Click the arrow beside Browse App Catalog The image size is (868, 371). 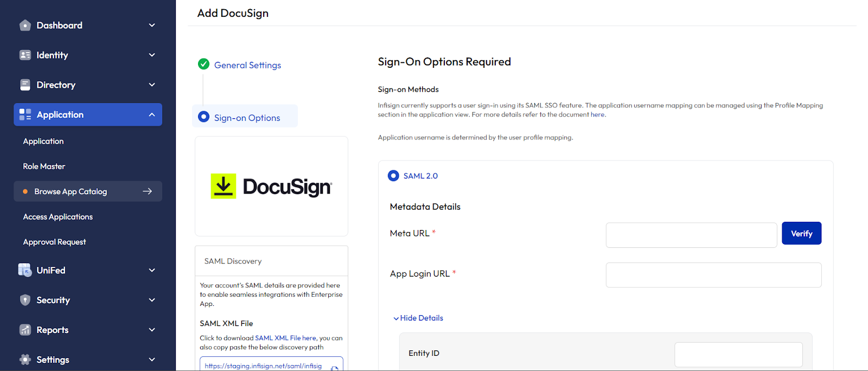click(x=147, y=191)
